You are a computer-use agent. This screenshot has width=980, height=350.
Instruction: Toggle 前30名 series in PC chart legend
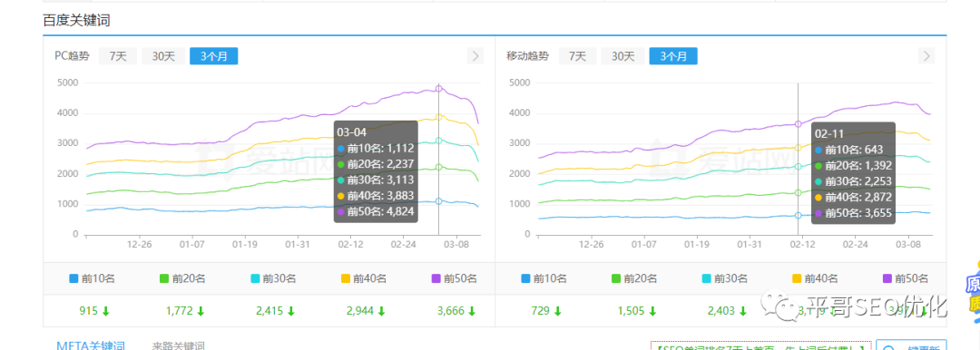(x=273, y=278)
